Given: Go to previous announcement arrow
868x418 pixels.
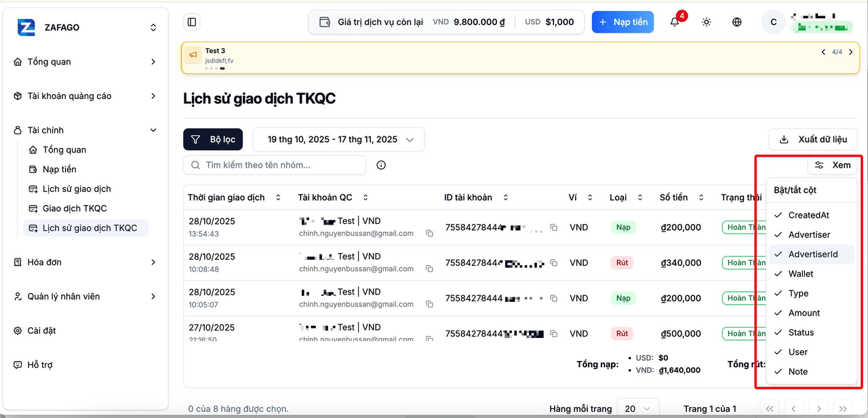Looking at the screenshot, I should pos(823,52).
